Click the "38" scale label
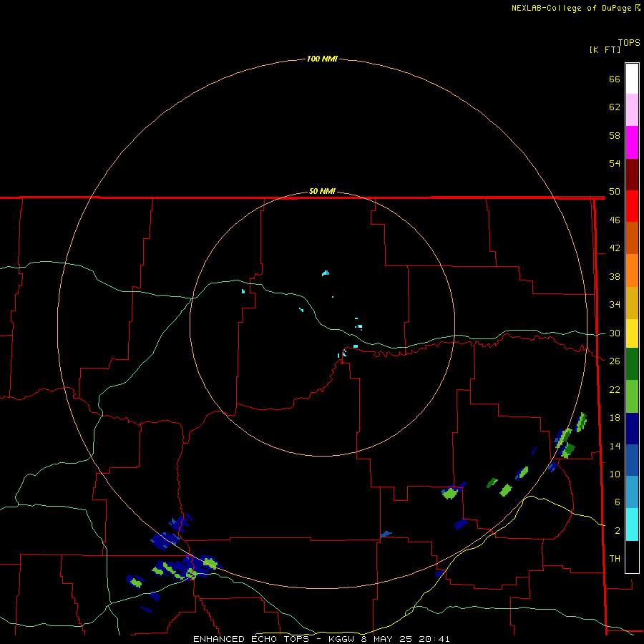The height and width of the screenshot is (644, 644). [x=615, y=276]
